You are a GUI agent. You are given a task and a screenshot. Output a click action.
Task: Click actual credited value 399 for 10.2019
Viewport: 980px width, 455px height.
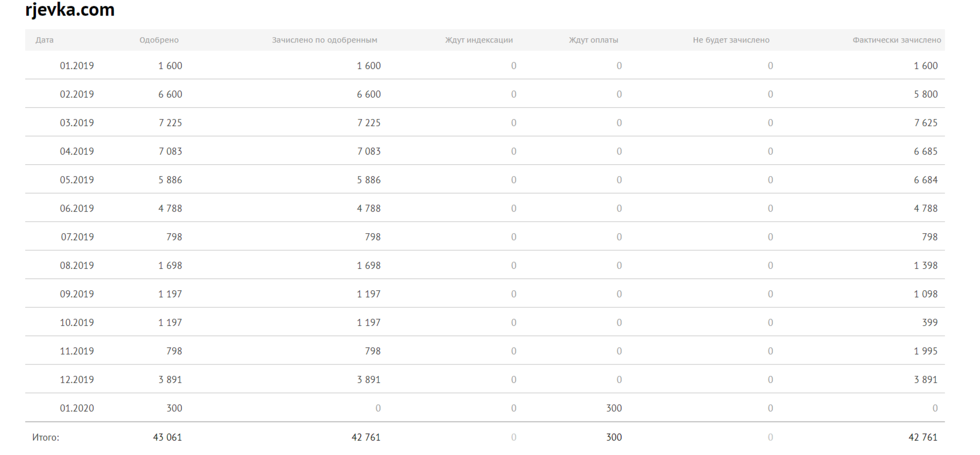click(x=929, y=323)
